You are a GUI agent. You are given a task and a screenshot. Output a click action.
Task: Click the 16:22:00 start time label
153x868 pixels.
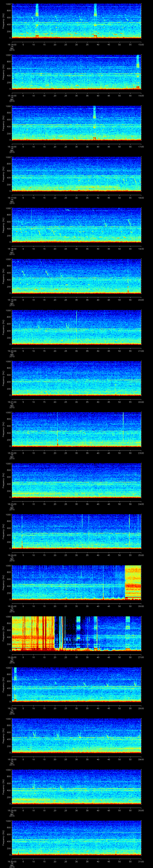12,453
